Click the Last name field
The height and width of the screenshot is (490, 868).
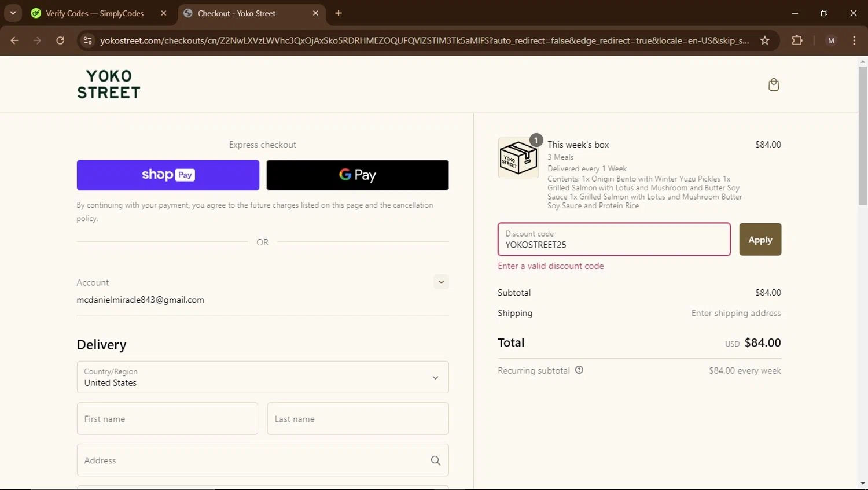pyautogui.click(x=358, y=419)
